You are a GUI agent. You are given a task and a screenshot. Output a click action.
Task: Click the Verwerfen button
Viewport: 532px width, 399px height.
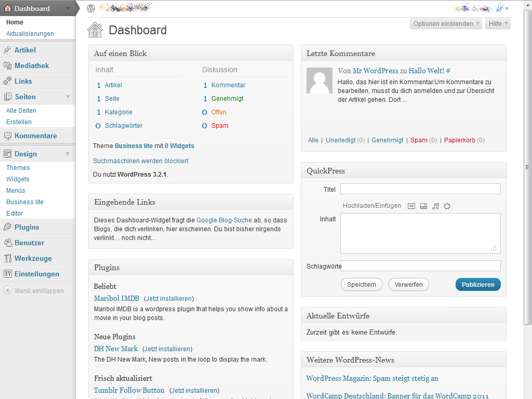click(408, 284)
